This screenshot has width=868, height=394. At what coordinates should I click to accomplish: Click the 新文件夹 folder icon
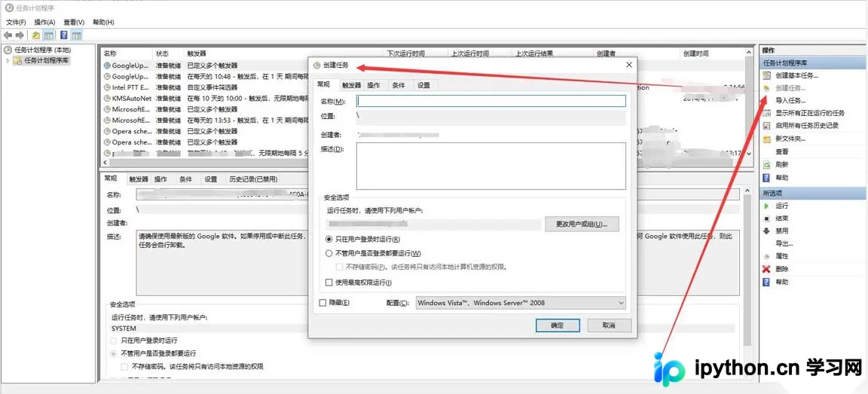point(767,139)
